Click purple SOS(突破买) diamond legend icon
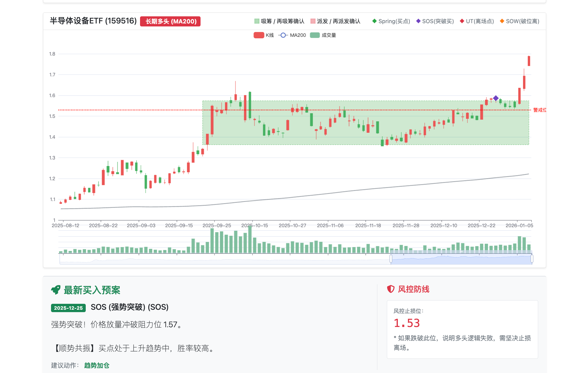This screenshot has height=373, width=588. point(418,21)
